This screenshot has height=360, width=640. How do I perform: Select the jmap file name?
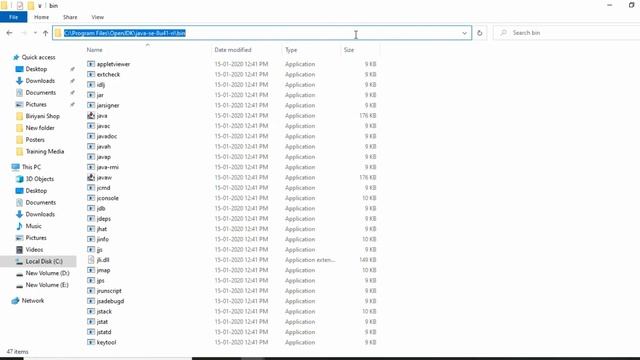point(104,270)
